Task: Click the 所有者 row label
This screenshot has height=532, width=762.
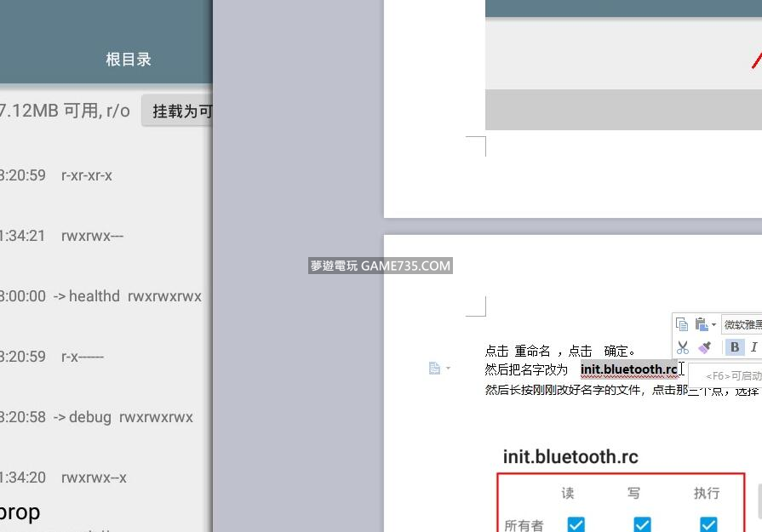Action: tap(524, 525)
